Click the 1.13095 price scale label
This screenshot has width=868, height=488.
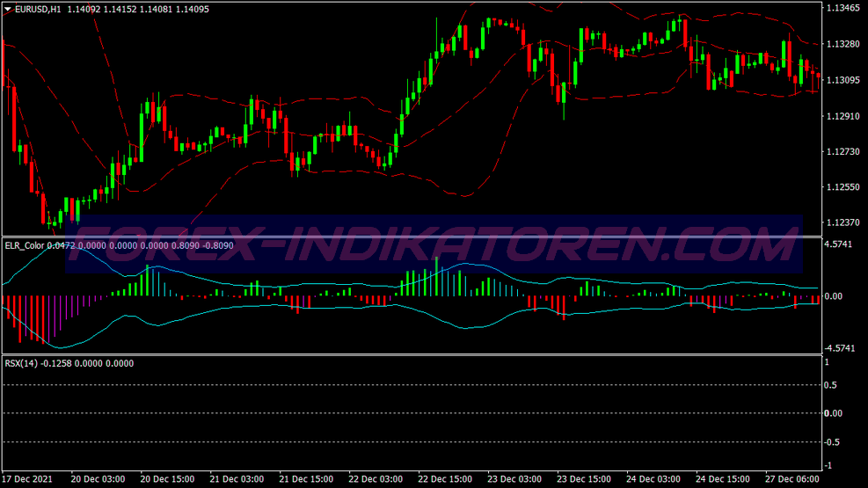[843, 80]
